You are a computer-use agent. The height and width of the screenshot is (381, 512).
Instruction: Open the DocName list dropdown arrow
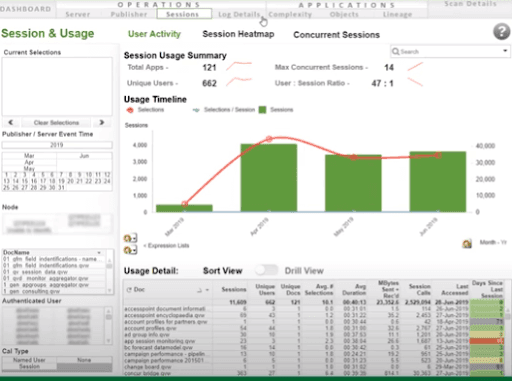coord(99,253)
